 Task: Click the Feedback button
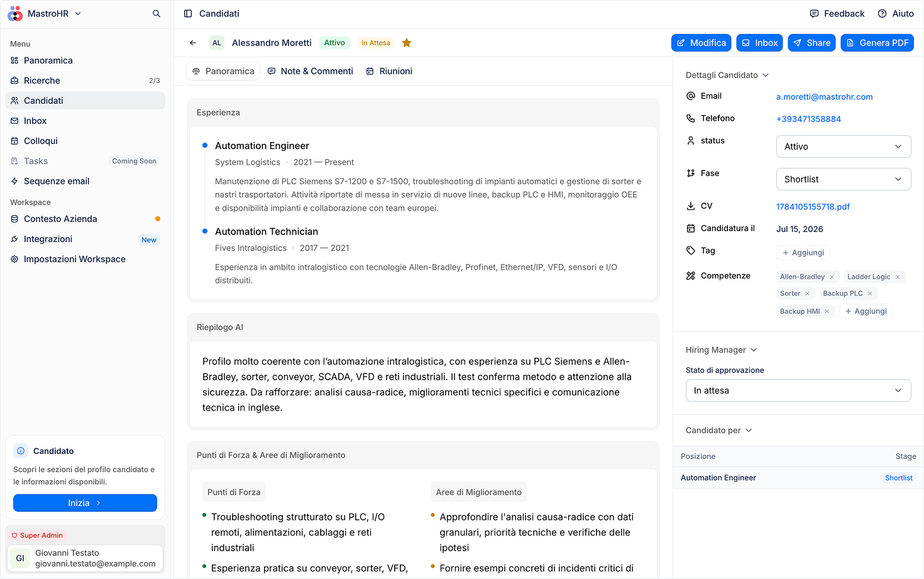pos(837,14)
